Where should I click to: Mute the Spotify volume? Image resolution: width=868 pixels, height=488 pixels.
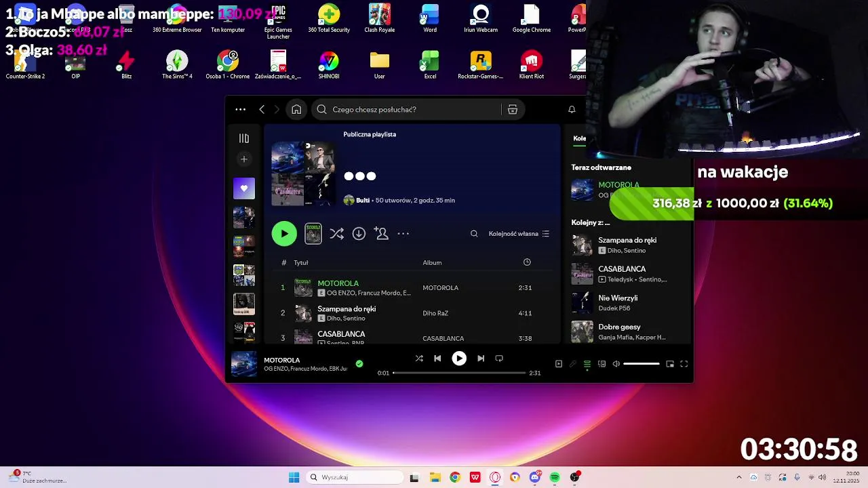click(616, 364)
